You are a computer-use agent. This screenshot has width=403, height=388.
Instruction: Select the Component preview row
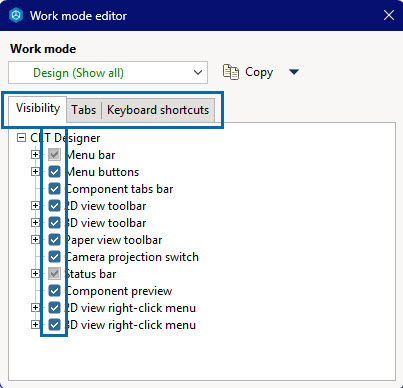pyautogui.click(x=118, y=291)
